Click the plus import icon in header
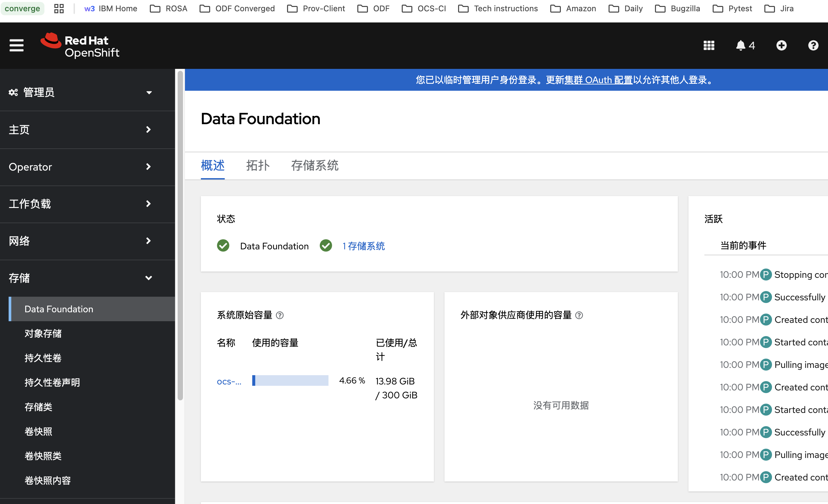The width and height of the screenshot is (828, 504). click(781, 45)
